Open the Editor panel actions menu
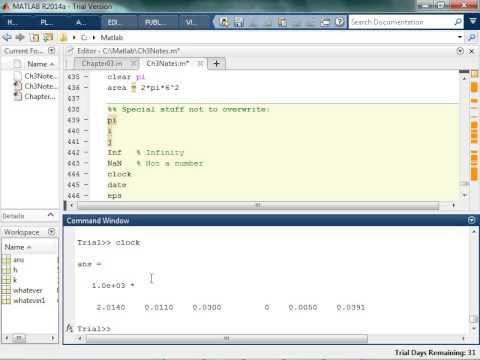The height and width of the screenshot is (360, 480). coord(460,51)
